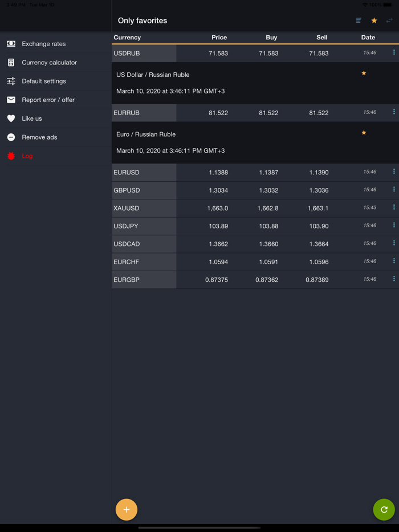This screenshot has height=532, width=399.
Task: Tap the refresh button
Action: tap(384, 510)
